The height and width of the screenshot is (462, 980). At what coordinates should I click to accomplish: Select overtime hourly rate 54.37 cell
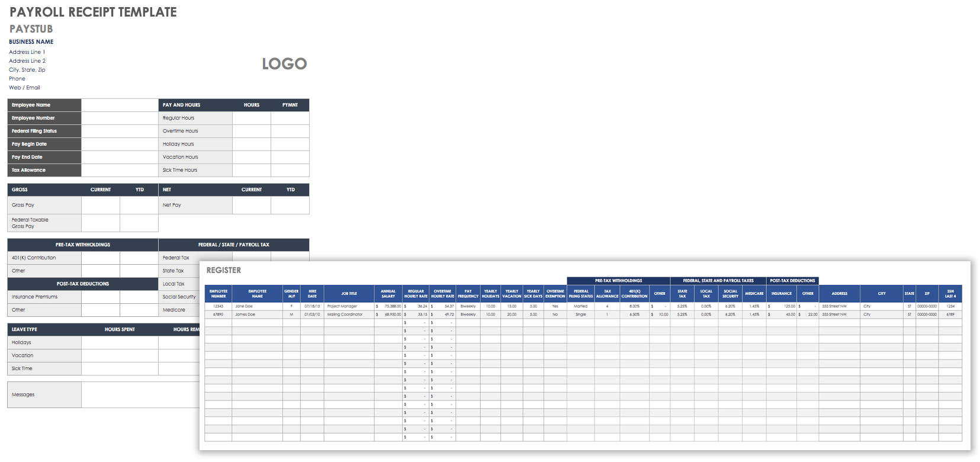(x=442, y=306)
